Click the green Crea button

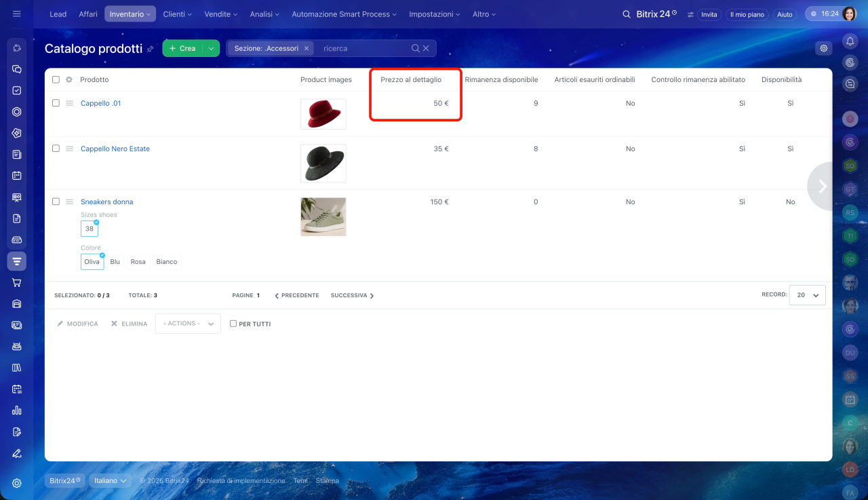182,48
